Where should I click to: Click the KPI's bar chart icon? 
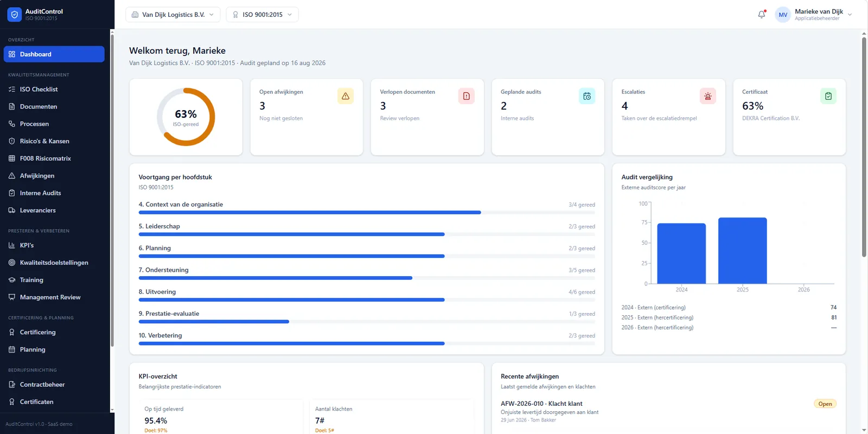point(12,245)
